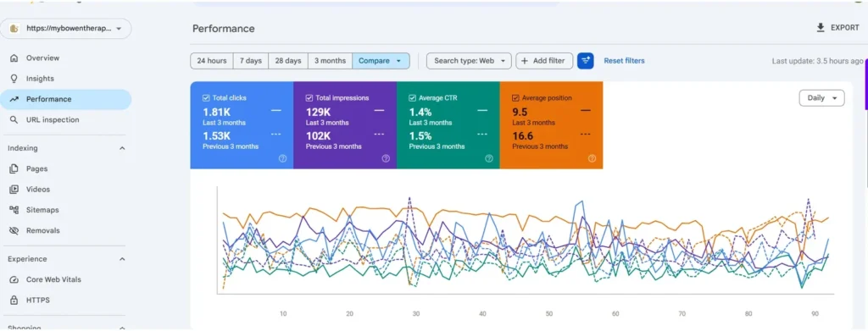
Task: Click the Export download icon
Action: pyautogui.click(x=821, y=28)
